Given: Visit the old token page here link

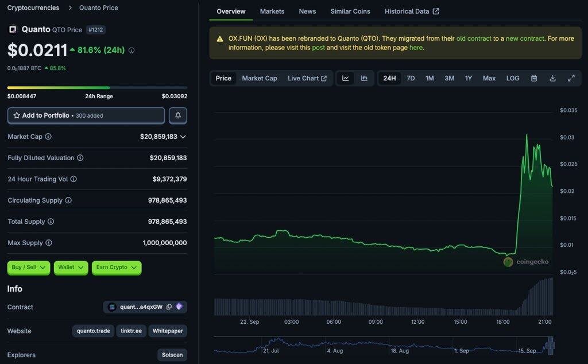Looking at the screenshot, I should click(x=416, y=48).
